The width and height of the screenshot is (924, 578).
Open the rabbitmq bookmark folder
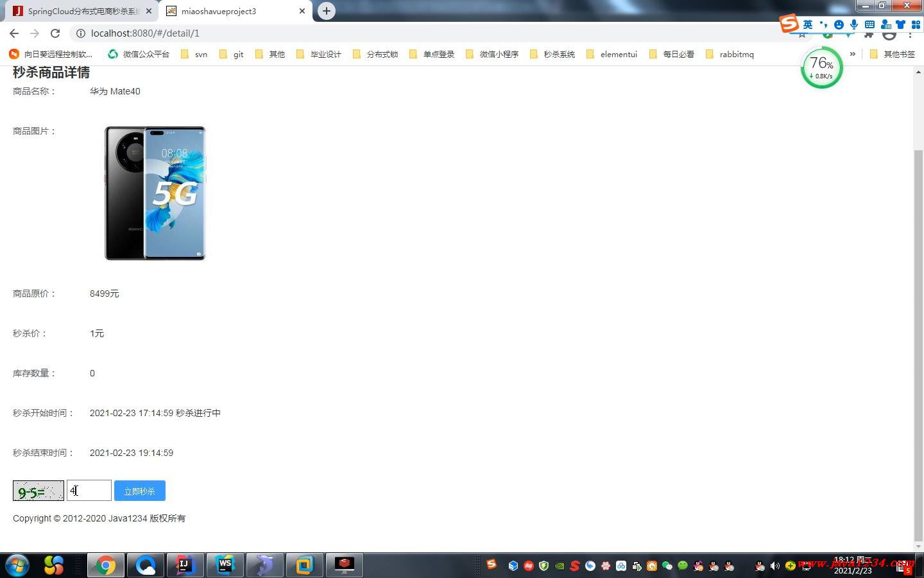point(730,55)
